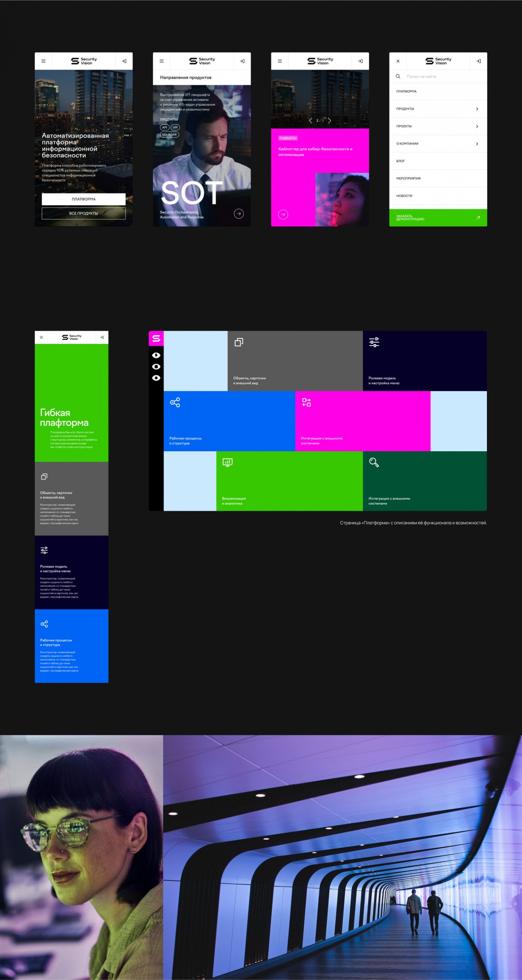Click the magnifier icon on the dark green tile

(x=374, y=463)
